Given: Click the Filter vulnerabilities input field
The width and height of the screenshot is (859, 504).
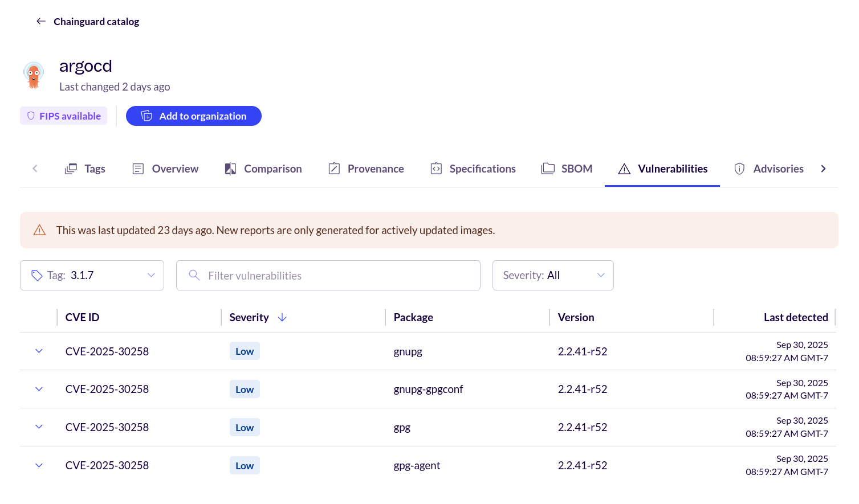Looking at the screenshot, I should click(x=328, y=275).
